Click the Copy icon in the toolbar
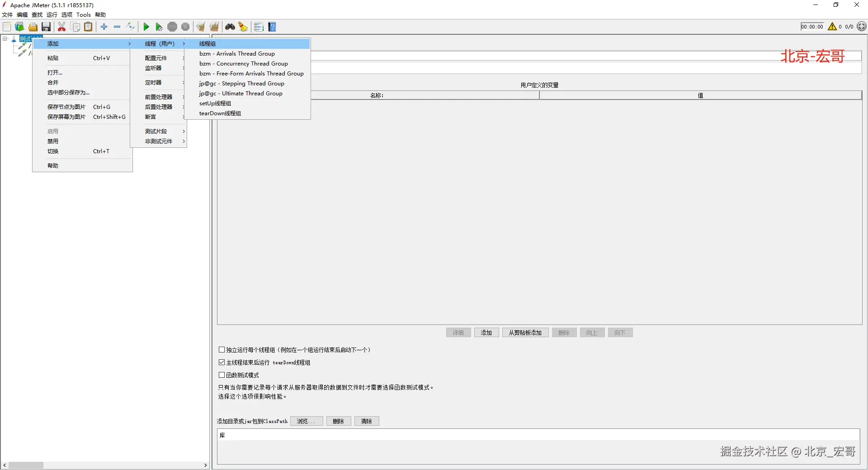868x470 pixels. [75, 27]
